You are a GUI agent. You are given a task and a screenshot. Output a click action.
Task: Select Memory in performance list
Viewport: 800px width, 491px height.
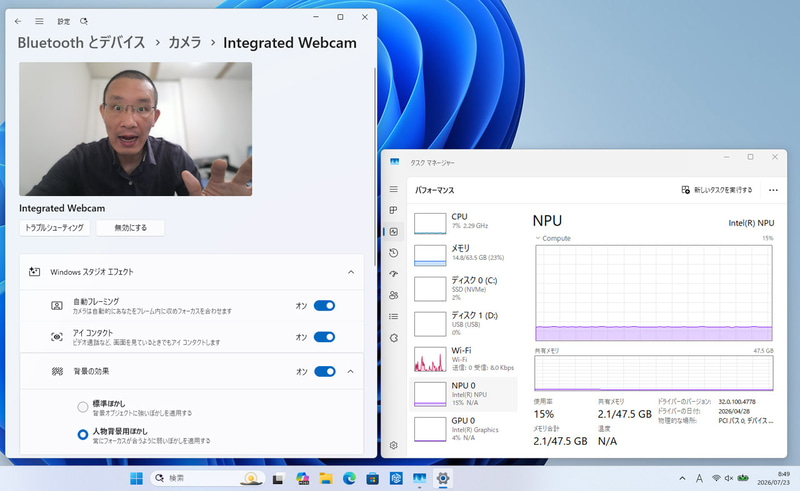pyautogui.click(x=463, y=255)
